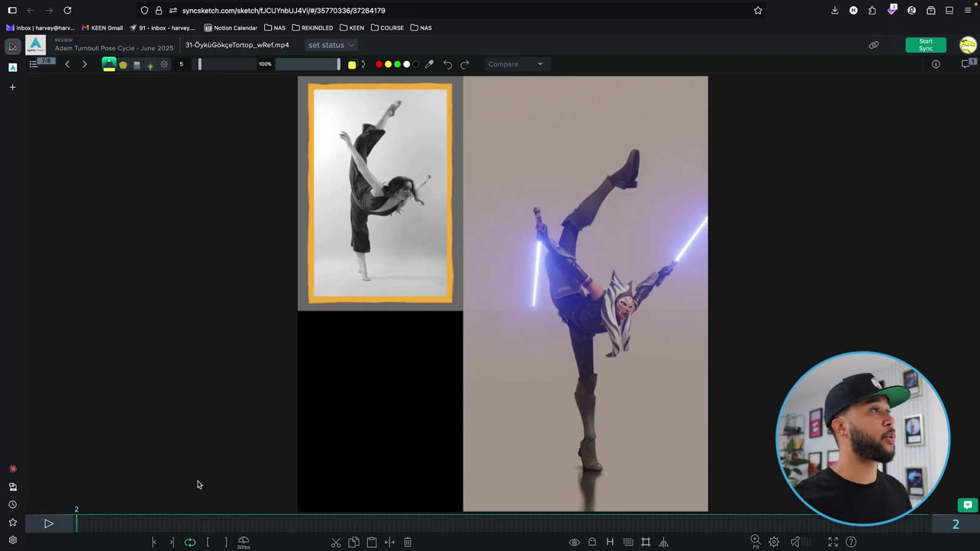Open the set status dropdown

pos(331,45)
